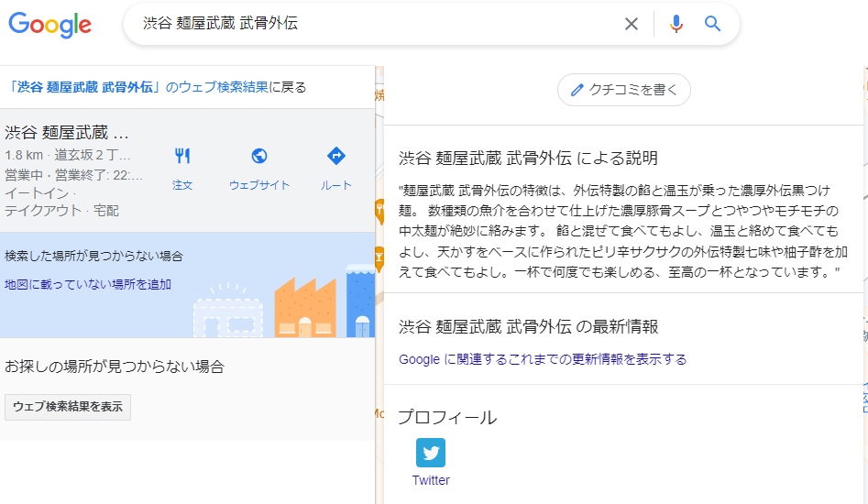Click the pencil icon in クチコミを書く
Screen dimensions: 868x504
pos(577,90)
